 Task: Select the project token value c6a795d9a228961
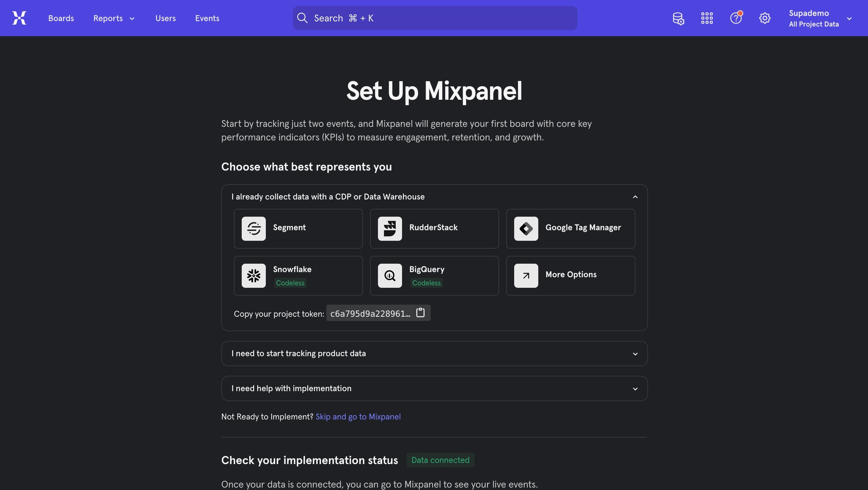[370, 313]
